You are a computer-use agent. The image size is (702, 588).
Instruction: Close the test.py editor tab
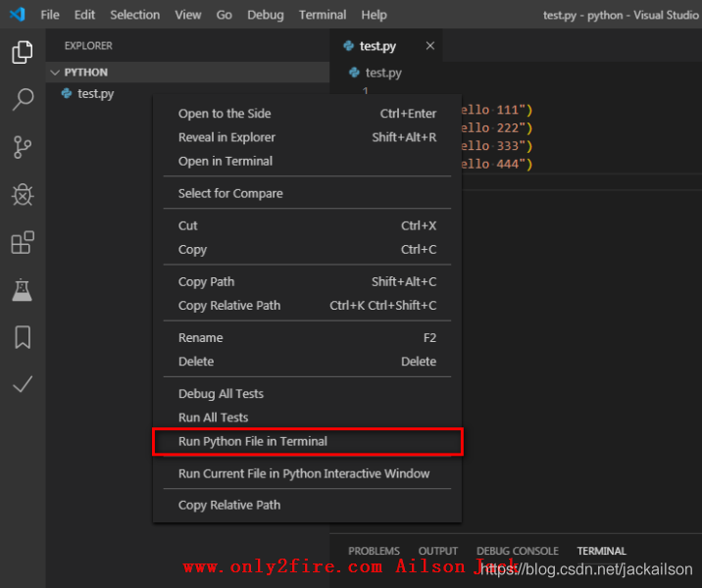(x=430, y=46)
